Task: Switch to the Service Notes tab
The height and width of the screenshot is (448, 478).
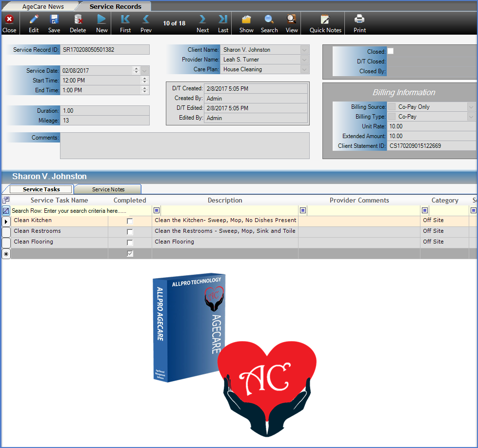Action: point(108,189)
